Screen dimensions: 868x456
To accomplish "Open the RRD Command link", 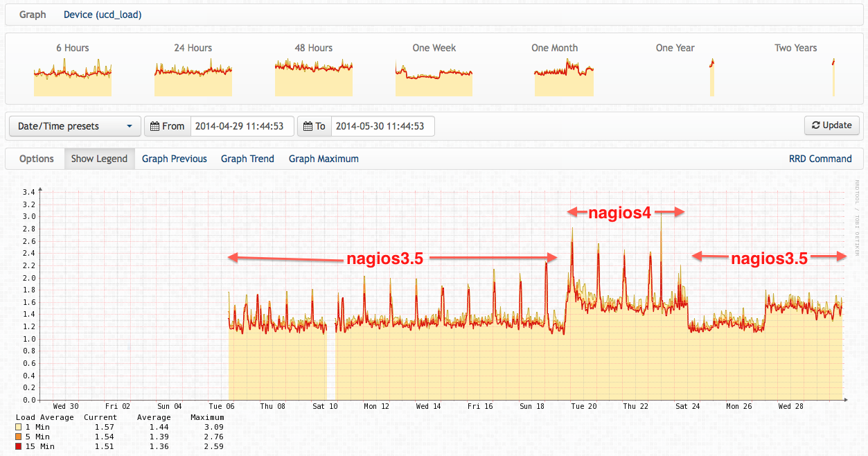I will (820, 159).
